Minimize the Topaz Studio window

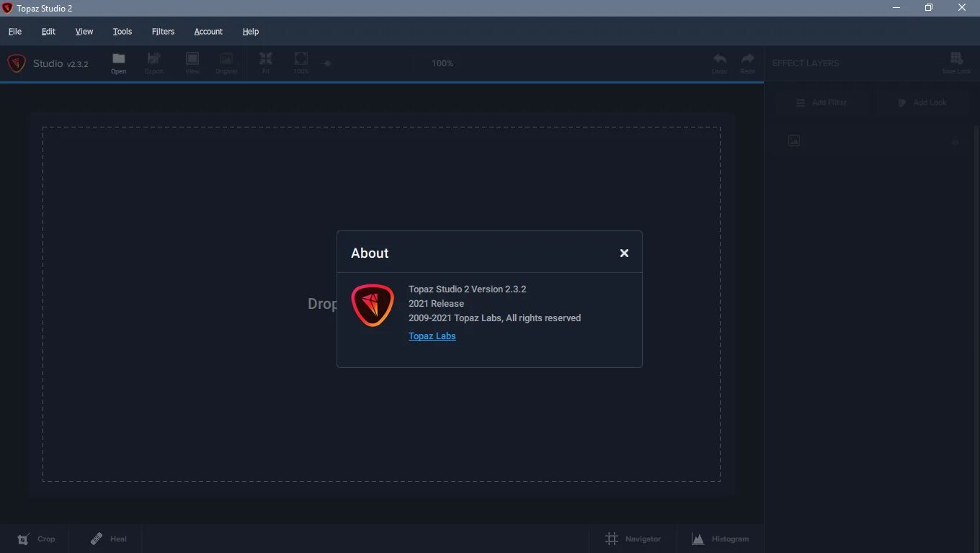[896, 8]
